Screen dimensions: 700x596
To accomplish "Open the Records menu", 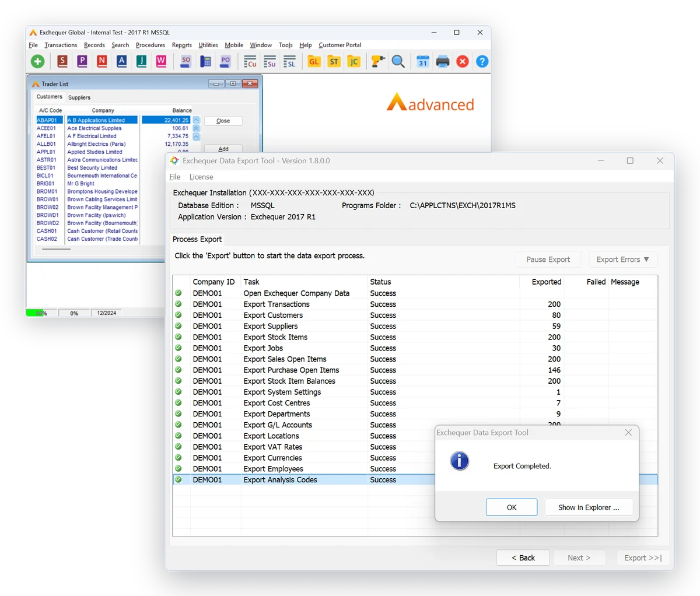I will pyautogui.click(x=94, y=45).
